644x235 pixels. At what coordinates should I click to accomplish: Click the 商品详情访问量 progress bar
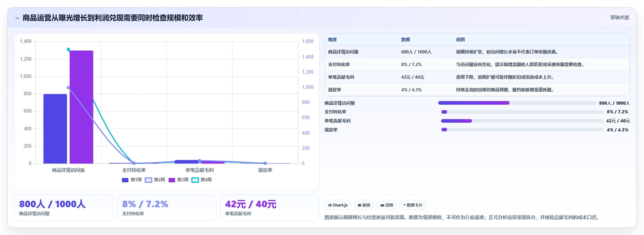(517, 103)
